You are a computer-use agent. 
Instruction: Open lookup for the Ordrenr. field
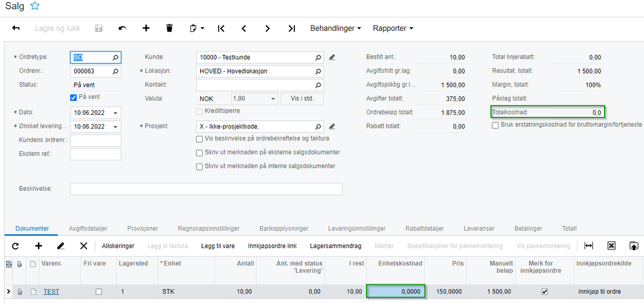tap(116, 71)
